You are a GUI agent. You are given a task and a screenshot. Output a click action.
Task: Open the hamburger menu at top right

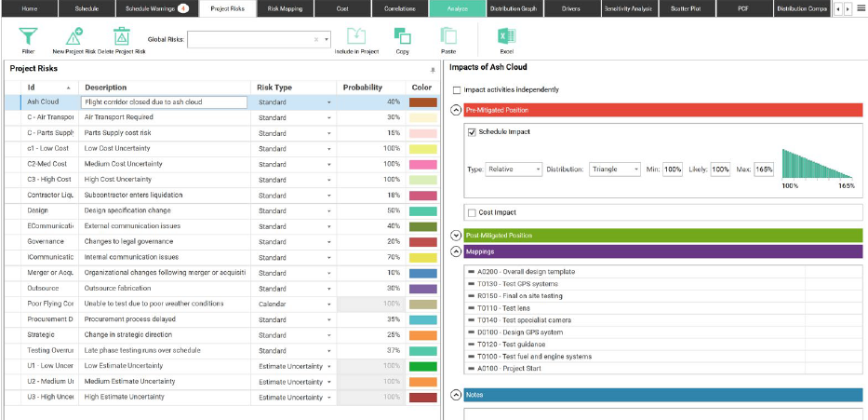[860, 8]
